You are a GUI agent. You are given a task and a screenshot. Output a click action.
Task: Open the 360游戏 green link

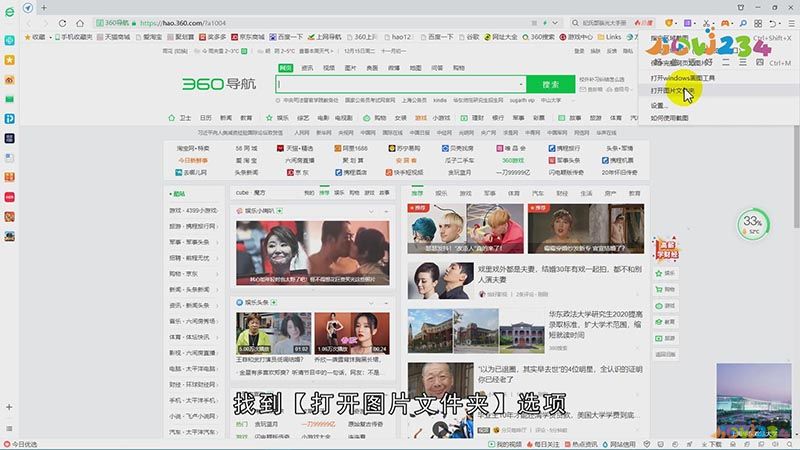pyautogui.click(x=513, y=161)
